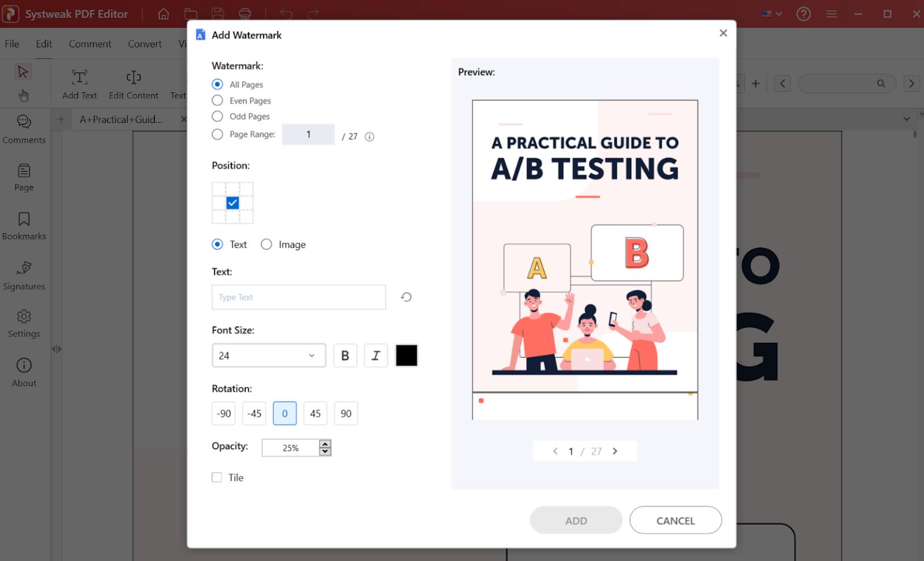
Task: Choose Image as watermark type
Action: click(x=266, y=244)
